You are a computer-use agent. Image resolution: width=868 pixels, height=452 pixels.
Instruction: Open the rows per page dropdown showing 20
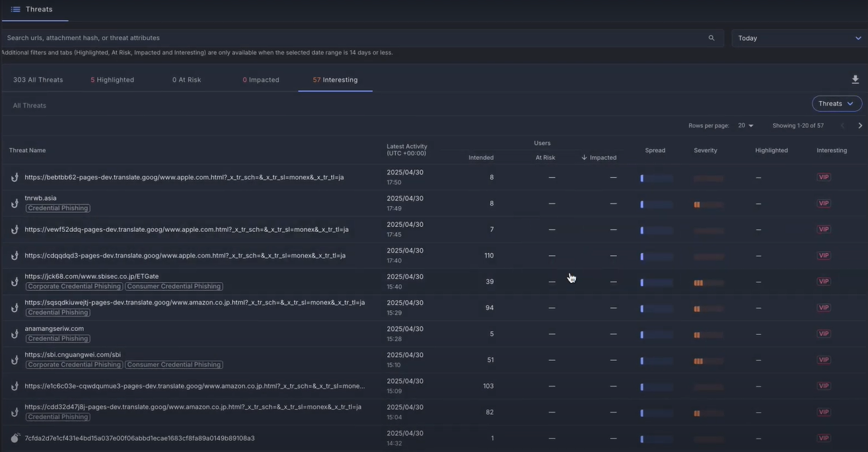pyautogui.click(x=744, y=125)
